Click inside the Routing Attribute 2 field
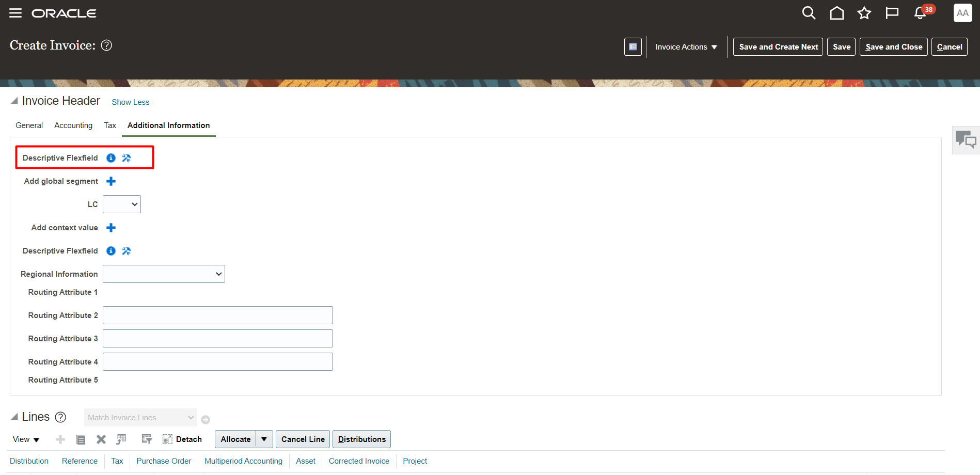The image size is (980, 475). tap(217, 315)
